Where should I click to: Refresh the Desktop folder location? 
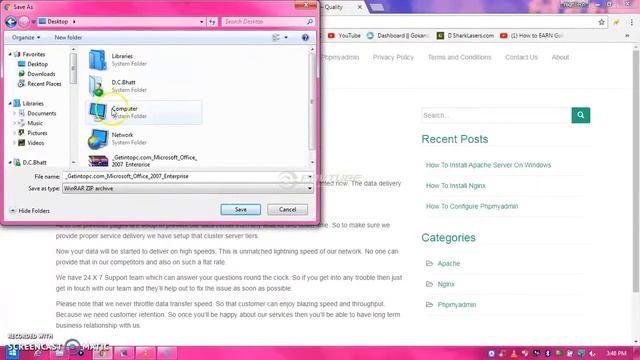pos(212,22)
